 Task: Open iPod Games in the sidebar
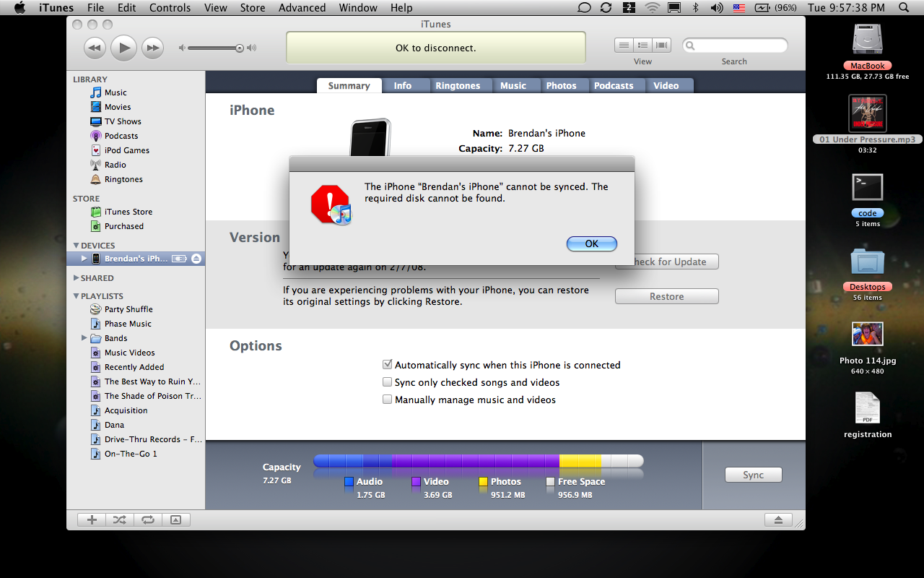coord(120,150)
